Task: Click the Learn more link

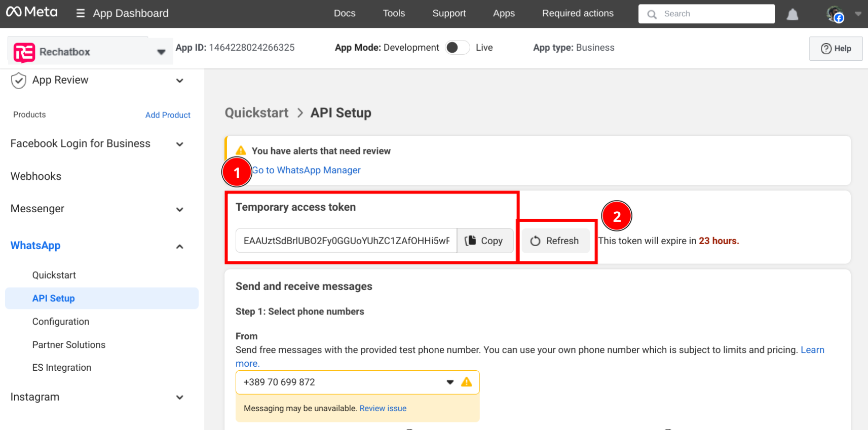Action: (812, 350)
